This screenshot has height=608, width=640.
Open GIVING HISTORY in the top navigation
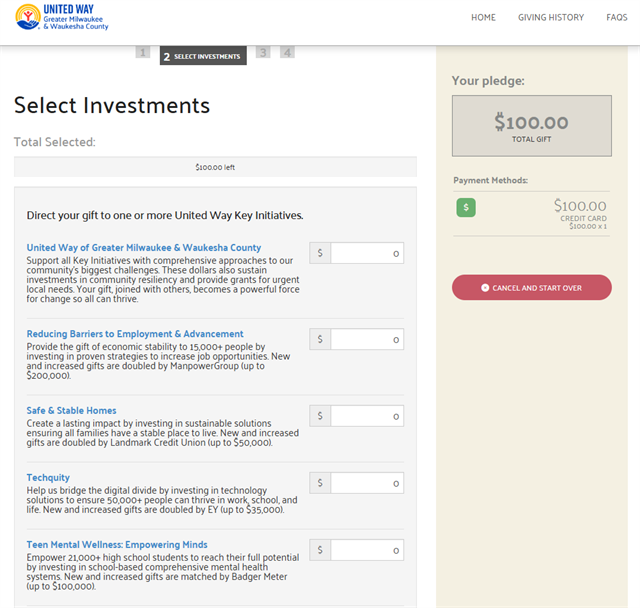pyautogui.click(x=551, y=18)
